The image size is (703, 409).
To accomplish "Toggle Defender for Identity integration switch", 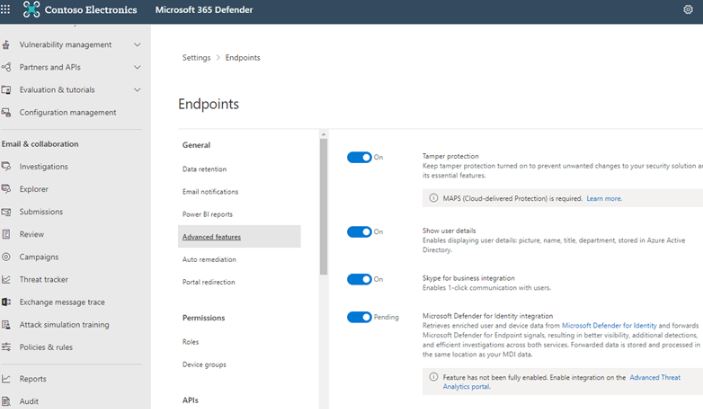I will coord(359,317).
